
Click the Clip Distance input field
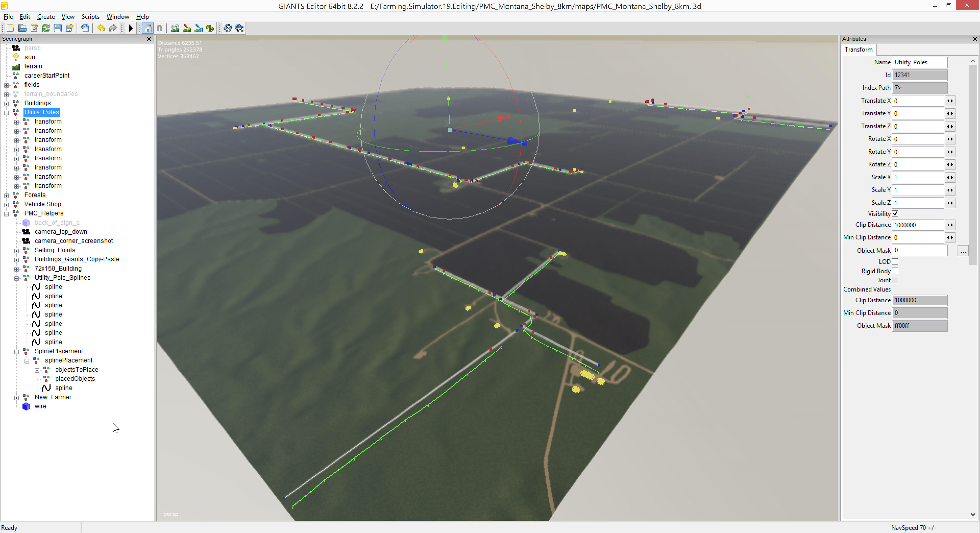[x=918, y=225]
